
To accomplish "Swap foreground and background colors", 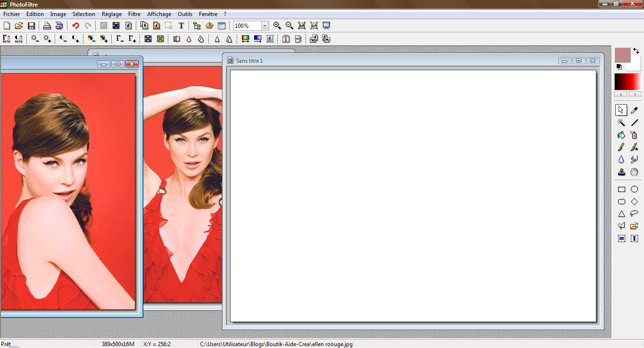I will (x=636, y=50).
